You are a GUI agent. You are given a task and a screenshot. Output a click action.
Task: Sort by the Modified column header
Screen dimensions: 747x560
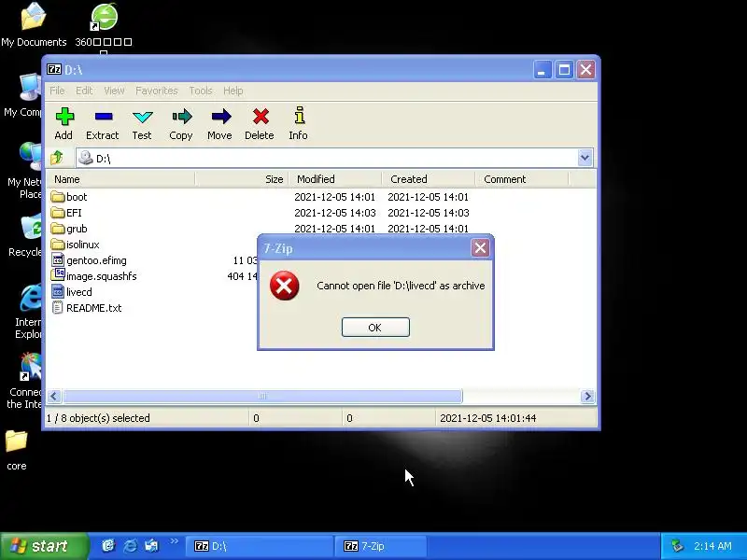(x=335, y=179)
